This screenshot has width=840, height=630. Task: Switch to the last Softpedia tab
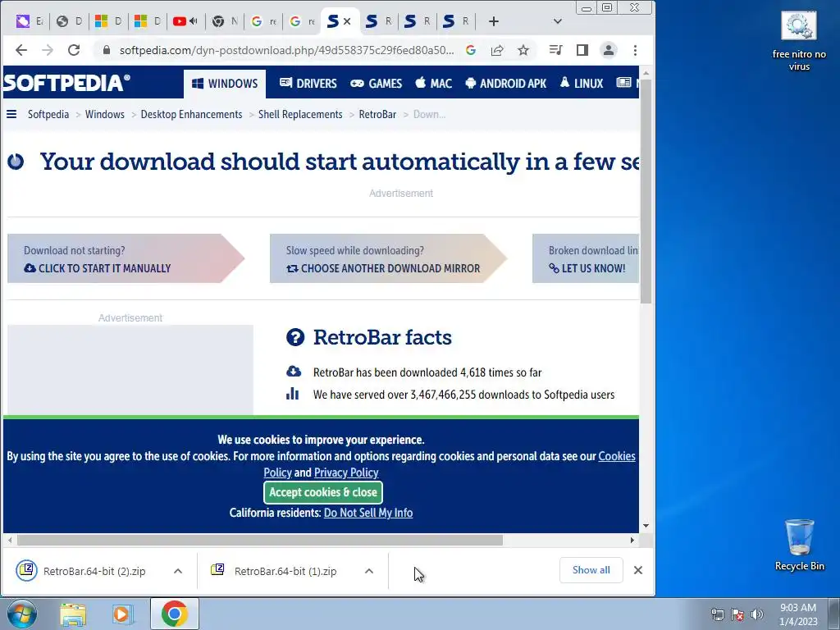click(455, 21)
